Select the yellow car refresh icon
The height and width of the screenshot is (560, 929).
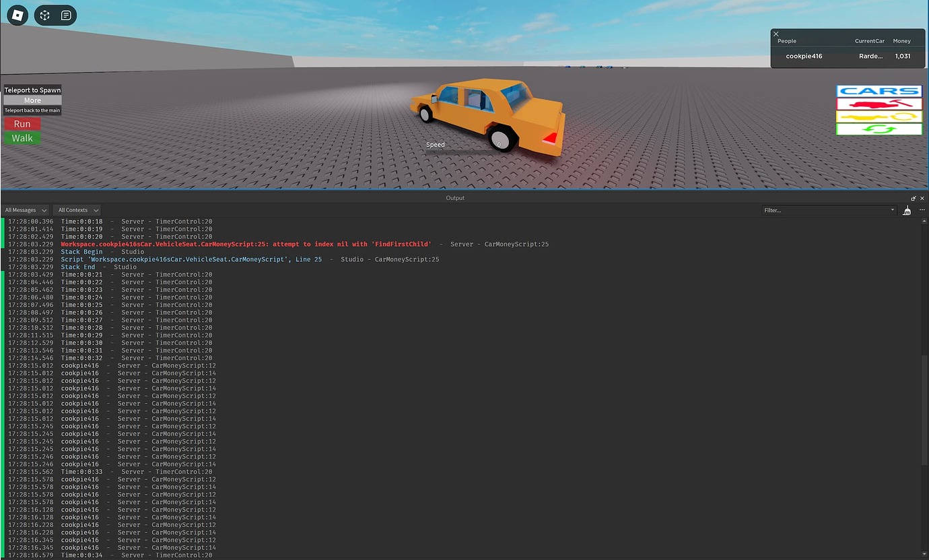click(879, 117)
